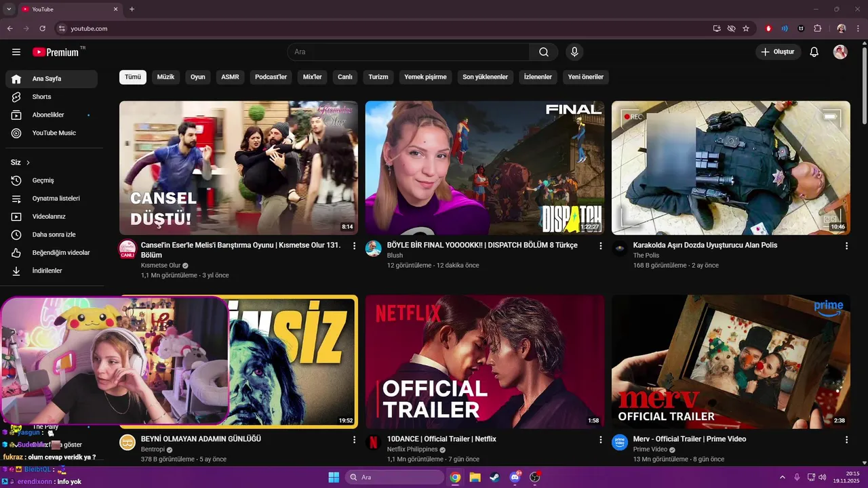Click the blue sound-wave extension icon
This screenshot has width=868, height=488.
[785, 28]
